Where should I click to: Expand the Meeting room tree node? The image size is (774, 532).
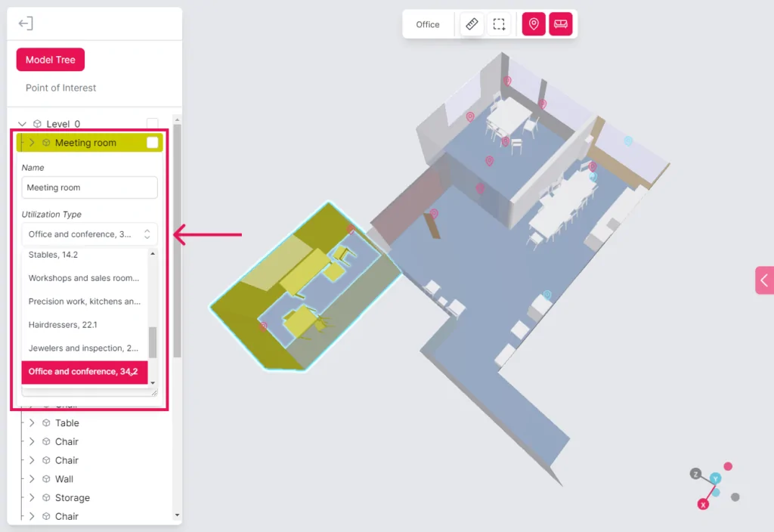click(x=32, y=143)
